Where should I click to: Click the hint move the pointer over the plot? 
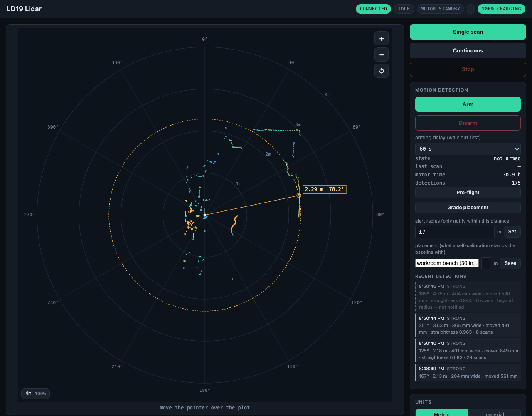[x=205, y=408]
